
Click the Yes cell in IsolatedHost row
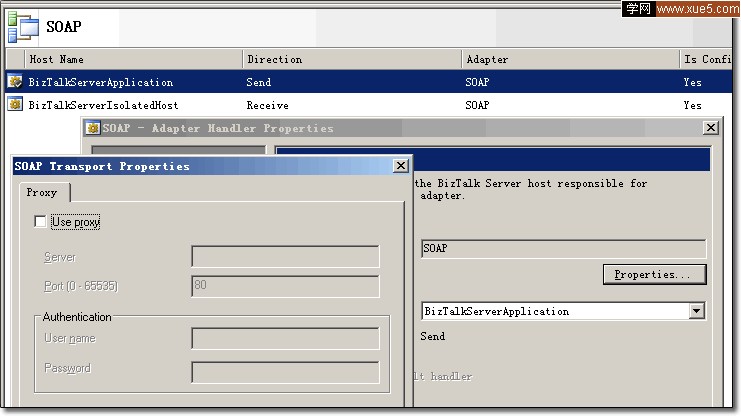(x=692, y=105)
